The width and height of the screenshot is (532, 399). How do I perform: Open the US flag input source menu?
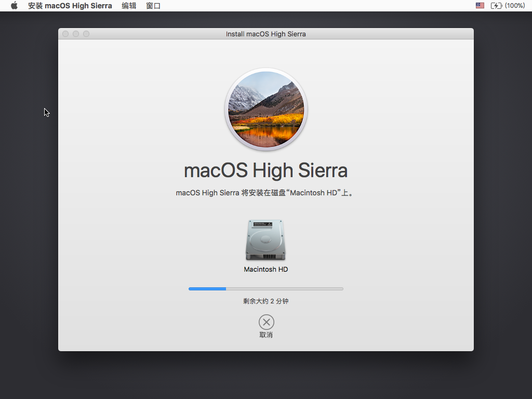480,6
